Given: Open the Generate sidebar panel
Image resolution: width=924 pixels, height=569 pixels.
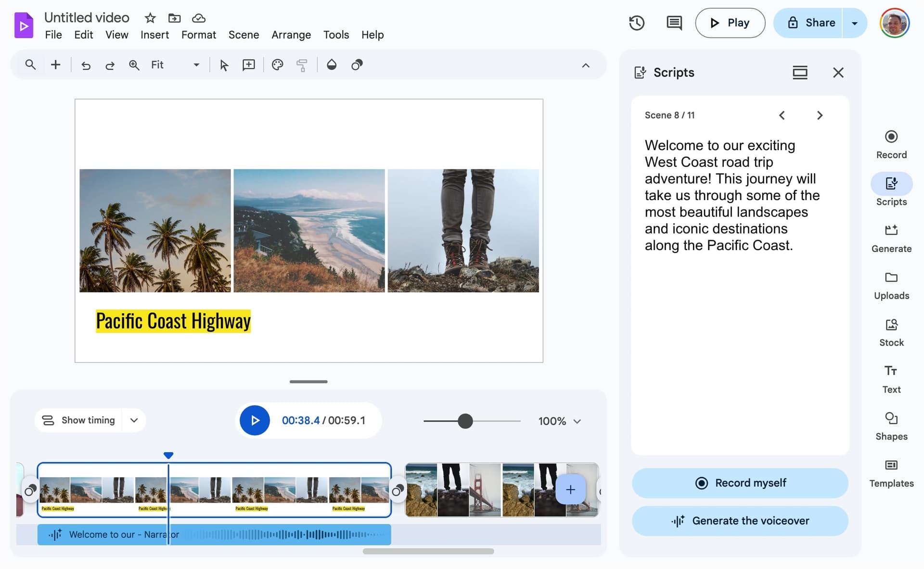Looking at the screenshot, I should click(891, 238).
